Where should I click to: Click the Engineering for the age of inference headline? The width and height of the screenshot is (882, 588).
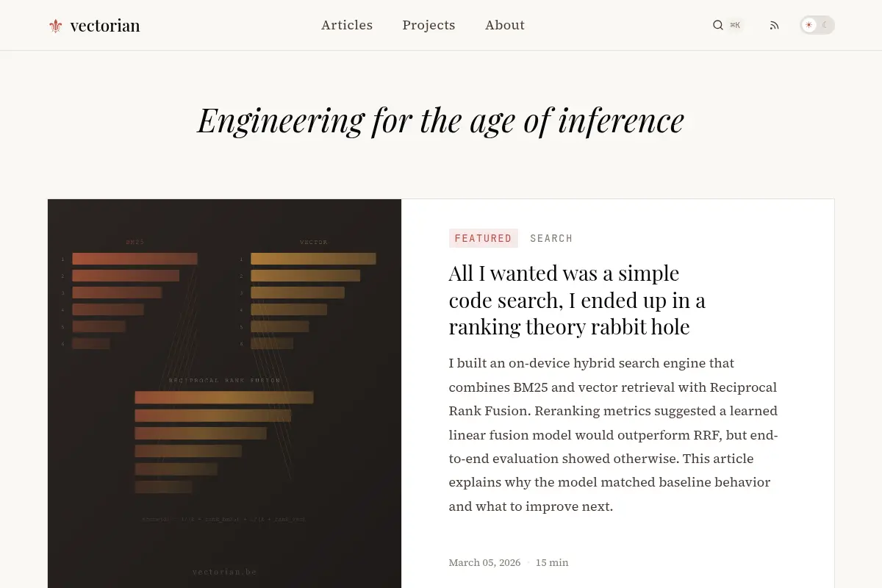(x=441, y=121)
